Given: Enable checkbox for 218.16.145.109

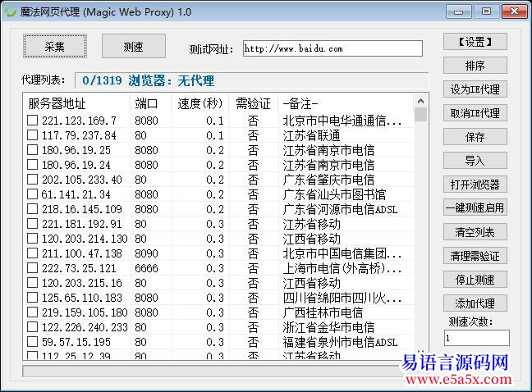Looking at the screenshot, I should [33, 209].
